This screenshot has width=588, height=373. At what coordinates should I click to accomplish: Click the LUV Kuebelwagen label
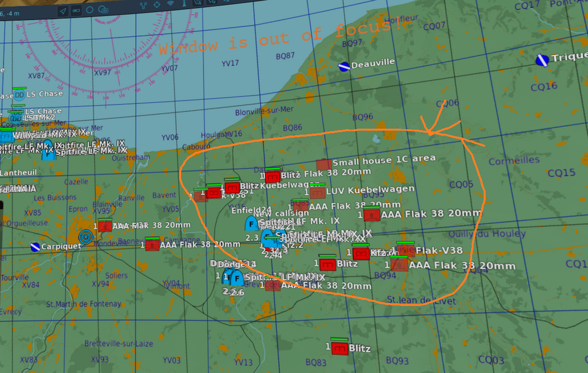tap(370, 190)
